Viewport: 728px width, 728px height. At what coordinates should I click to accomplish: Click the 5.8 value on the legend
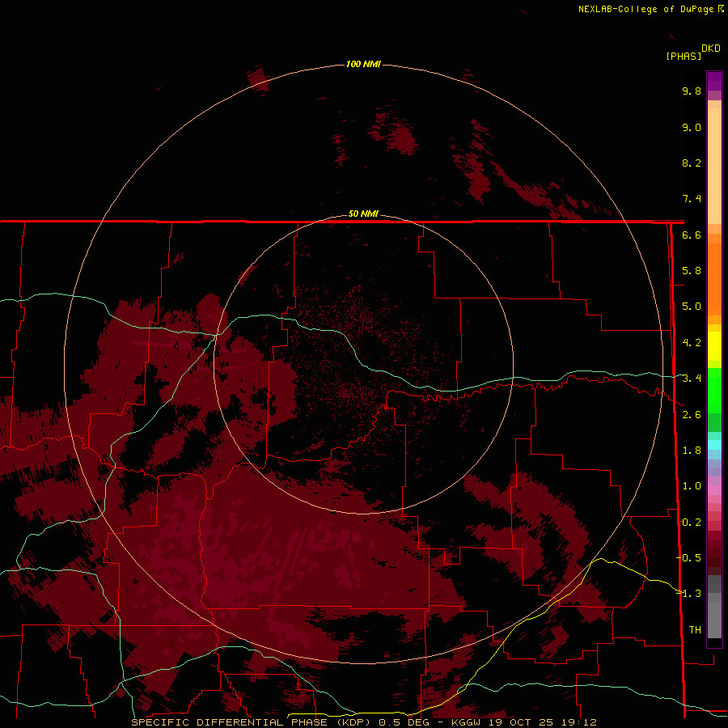(692, 271)
